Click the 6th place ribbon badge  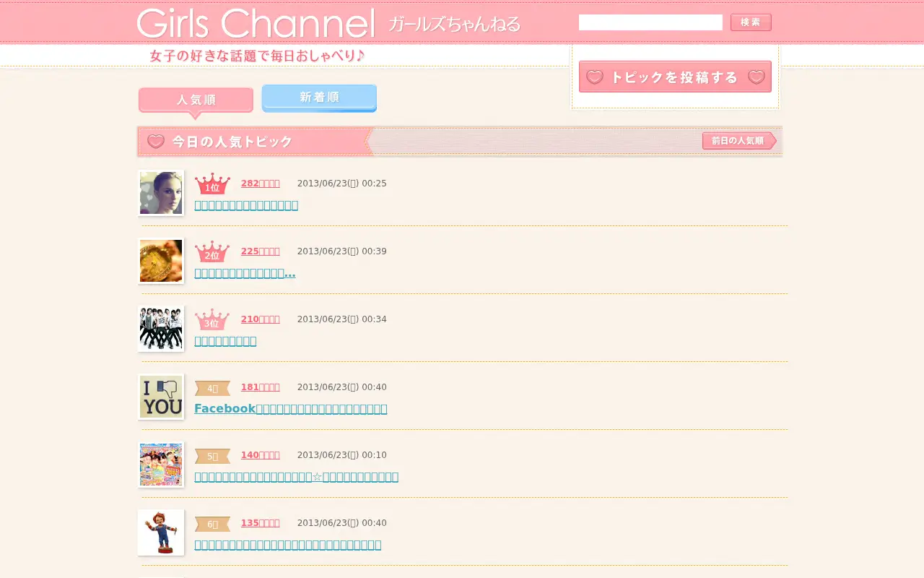point(212,524)
